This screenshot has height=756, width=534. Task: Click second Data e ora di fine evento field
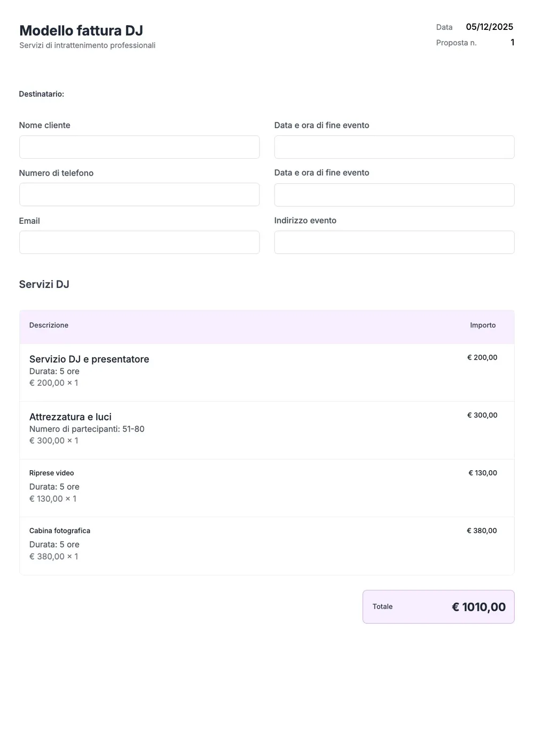(394, 195)
